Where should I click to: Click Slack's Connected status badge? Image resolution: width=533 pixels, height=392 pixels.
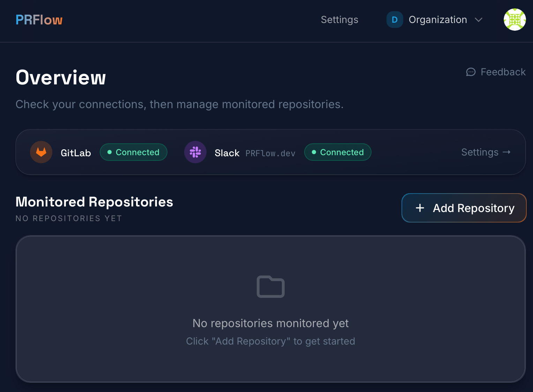pos(338,152)
